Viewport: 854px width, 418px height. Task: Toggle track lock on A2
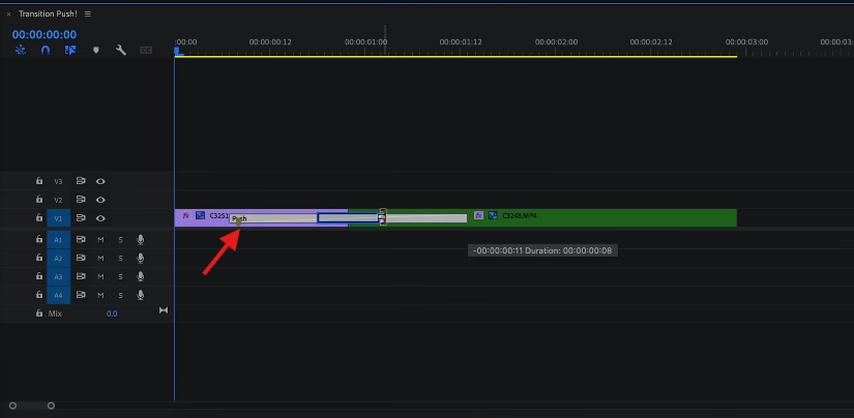click(39, 258)
